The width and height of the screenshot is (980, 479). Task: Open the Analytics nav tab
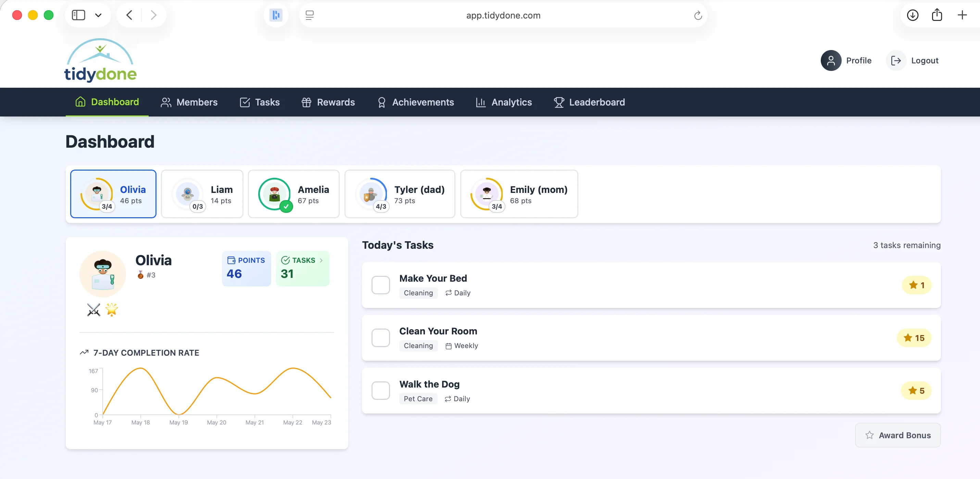coord(504,102)
